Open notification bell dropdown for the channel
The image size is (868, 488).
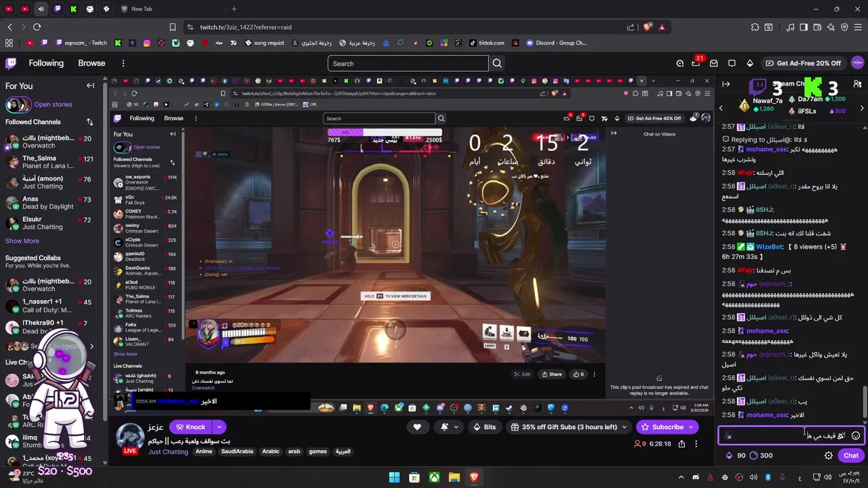click(448, 427)
